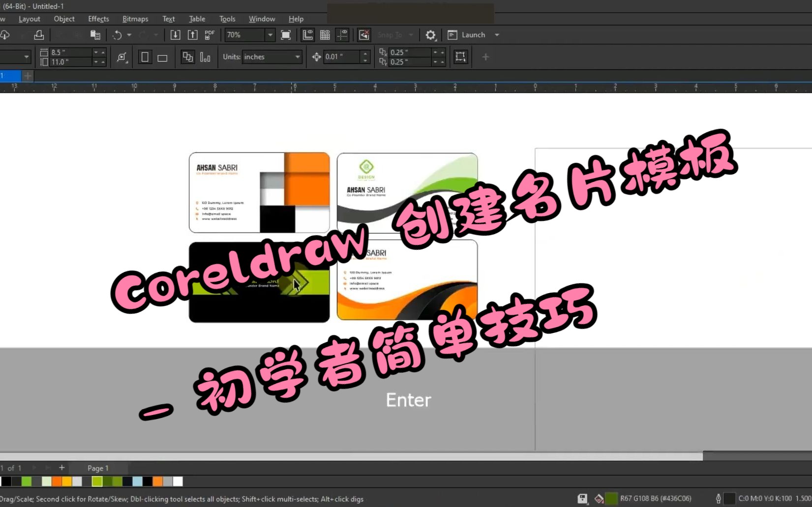The width and height of the screenshot is (812, 507).
Task: Open the zoom level 70% dropdown
Action: pos(270,35)
